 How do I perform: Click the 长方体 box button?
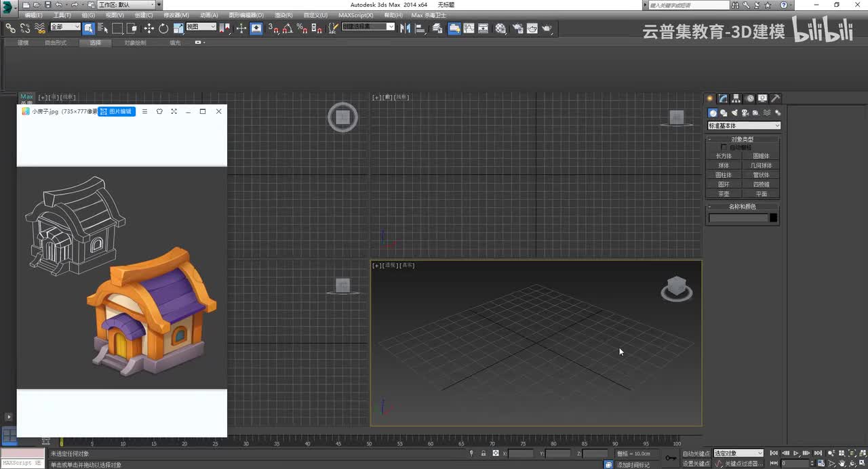(724, 156)
